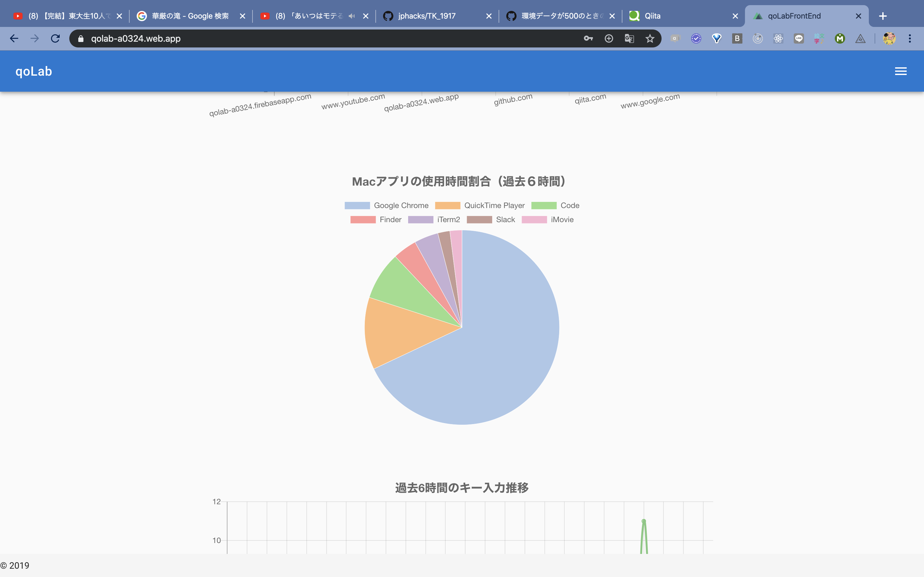
Task: Open the hamburger menu in qoLab header
Action: pyautogui.click(x=901, y=71)
